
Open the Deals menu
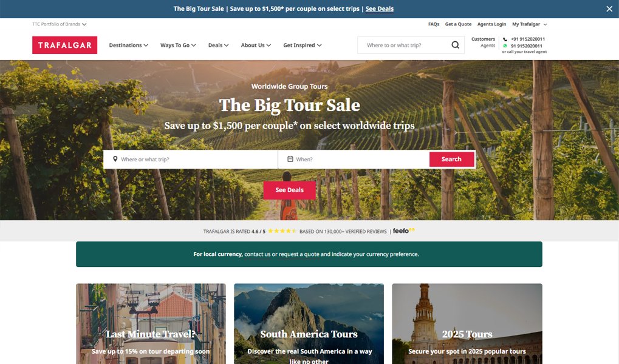click(218, 45)
